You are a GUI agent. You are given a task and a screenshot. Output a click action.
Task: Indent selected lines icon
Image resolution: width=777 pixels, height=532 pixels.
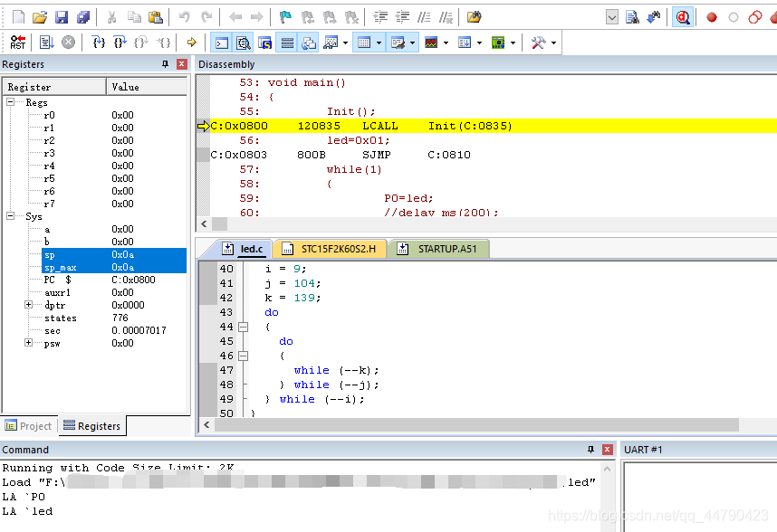380,17
